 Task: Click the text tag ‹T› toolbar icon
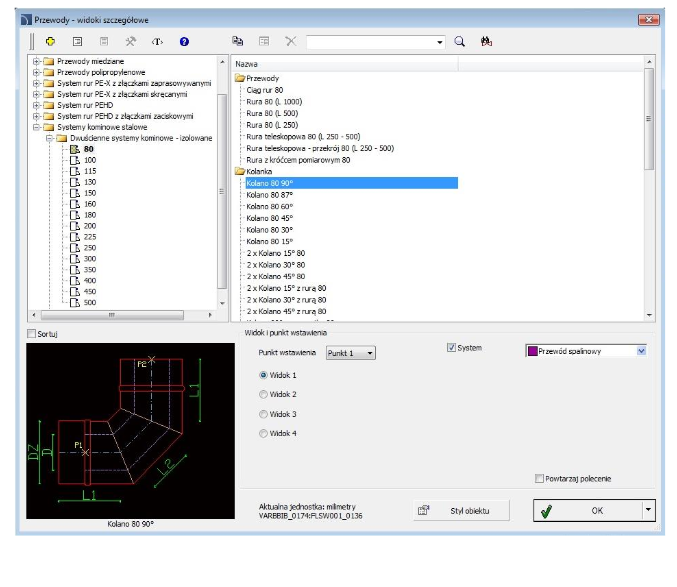pos(157,42)
